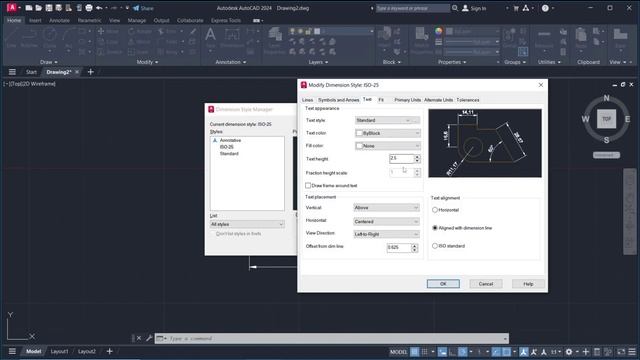This screenshot has height=360, width=640.
Task: Open the Horizontal placement Centered dropdown
Action: 386,222
